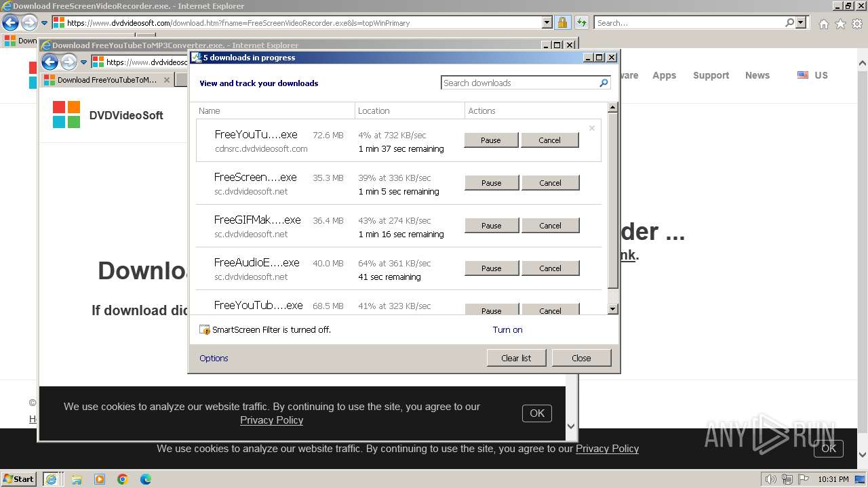The height and width of the screenshot is (488, 868).
Task: Go forward in the main IE window
Action: click(29, 23)
